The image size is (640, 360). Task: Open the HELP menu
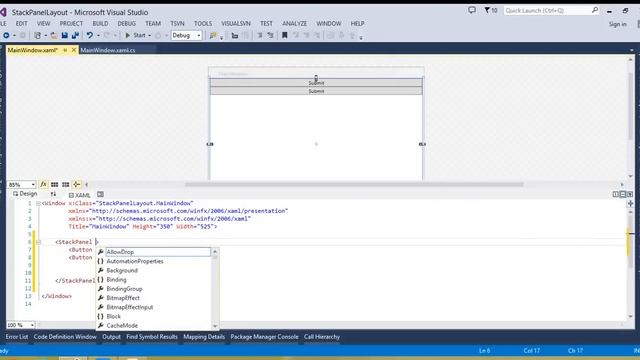click(x=358, y=24)
